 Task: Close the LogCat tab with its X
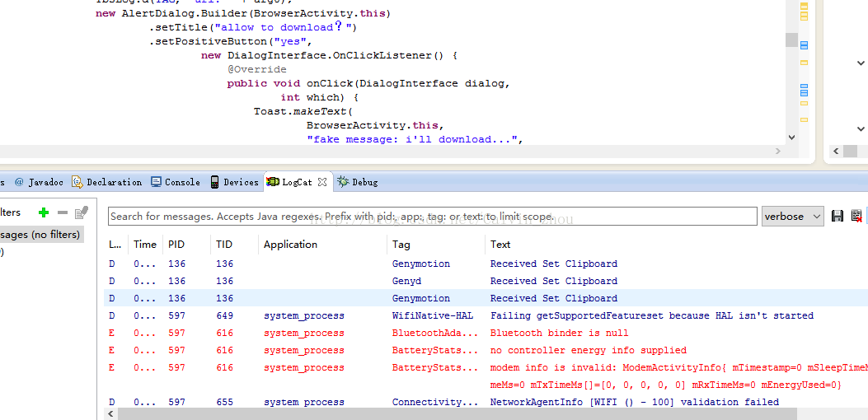pos(323,182)
